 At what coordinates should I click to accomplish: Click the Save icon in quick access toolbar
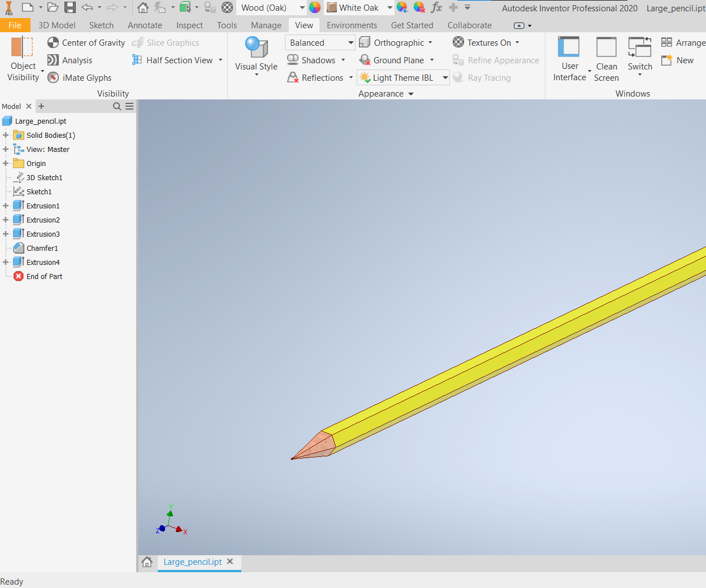pyautogui.click(x=70, y=8)
